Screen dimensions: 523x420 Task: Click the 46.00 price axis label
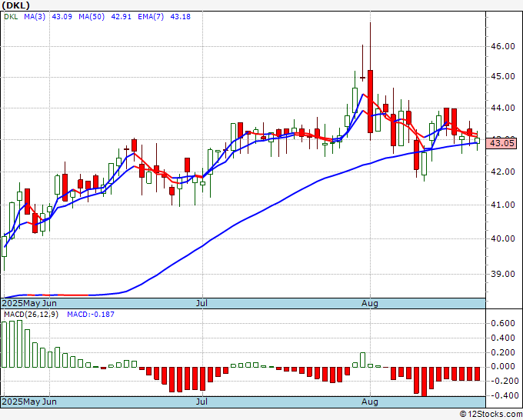pyautogui.click(x=503, y=46)
